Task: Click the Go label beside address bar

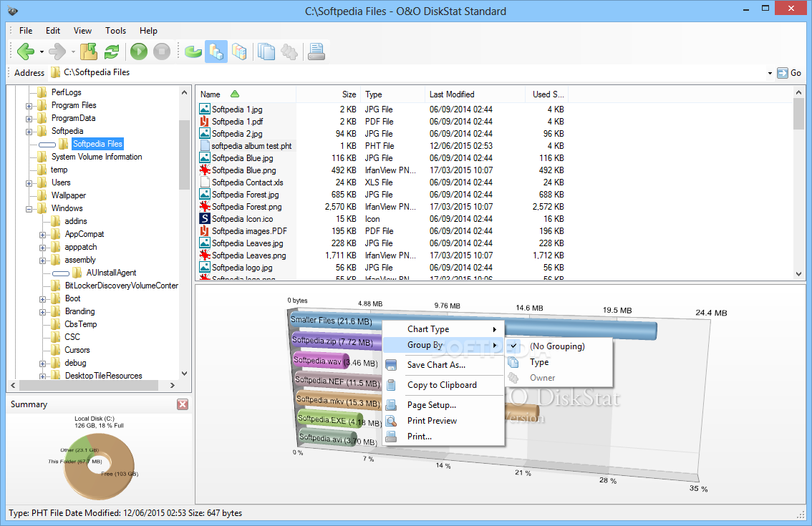Action: click(x=796, y=73)
